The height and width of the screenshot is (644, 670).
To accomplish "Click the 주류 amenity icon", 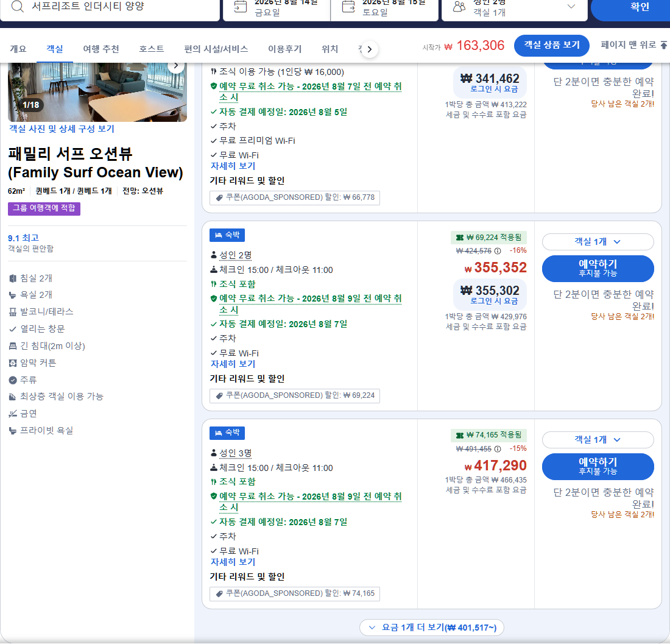I will (x=13, y=380).
